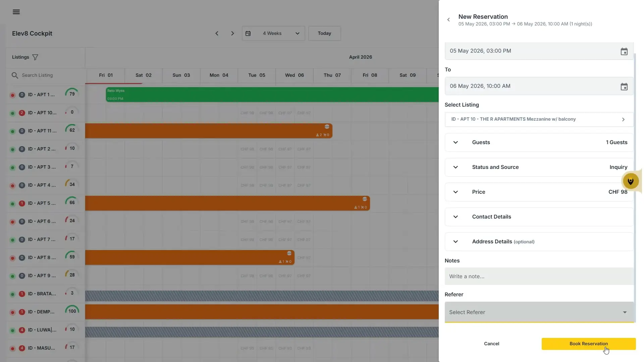Viewport: 644px width, 362px height.
Task: Open the green Reto Wyss reservation bar
Action: [272, 95]
